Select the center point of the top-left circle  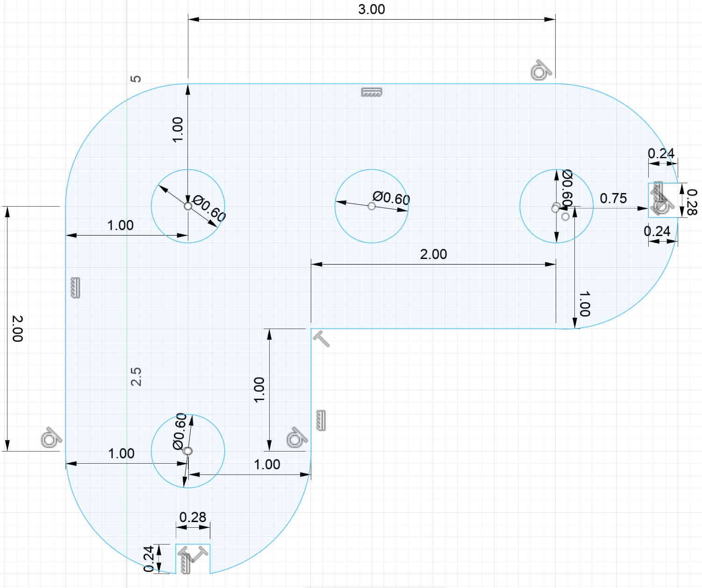click(x=188, y=206)
